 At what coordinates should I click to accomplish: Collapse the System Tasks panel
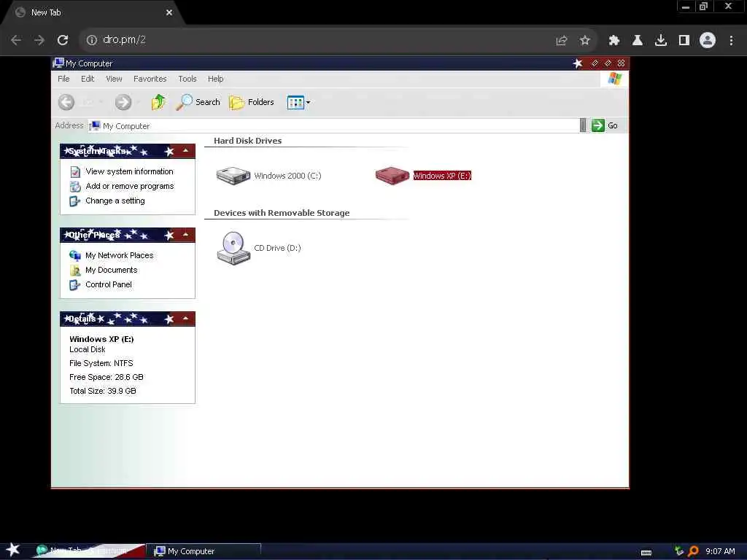coord(185,152)
